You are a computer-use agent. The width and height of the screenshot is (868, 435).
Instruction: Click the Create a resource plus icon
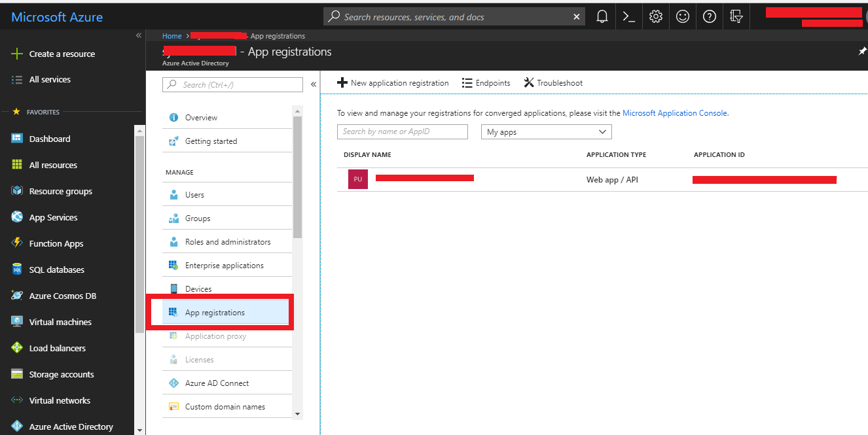(x=17, y=54)
